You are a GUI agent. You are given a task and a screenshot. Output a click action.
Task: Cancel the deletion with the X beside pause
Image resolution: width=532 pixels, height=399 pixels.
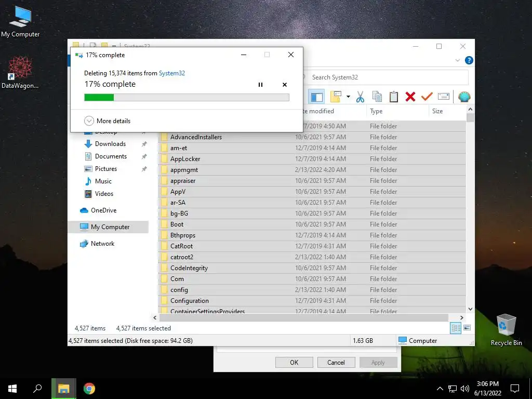[x=285, y=85]
